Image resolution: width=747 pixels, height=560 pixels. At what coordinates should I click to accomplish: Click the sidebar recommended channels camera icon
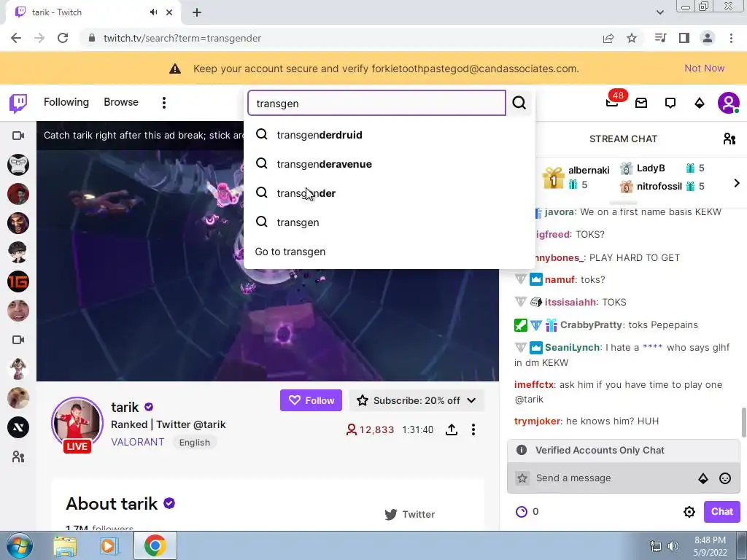(x=18, y=340)
